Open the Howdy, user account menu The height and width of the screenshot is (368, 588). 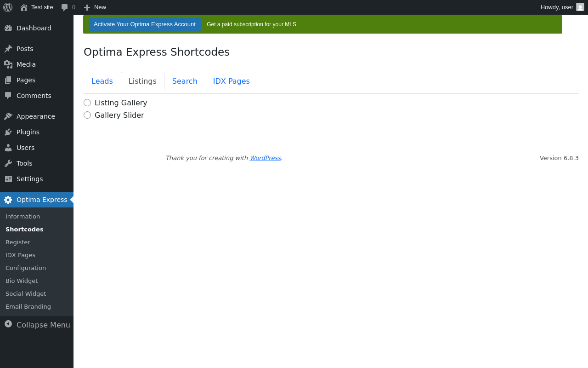click(562, 7)
